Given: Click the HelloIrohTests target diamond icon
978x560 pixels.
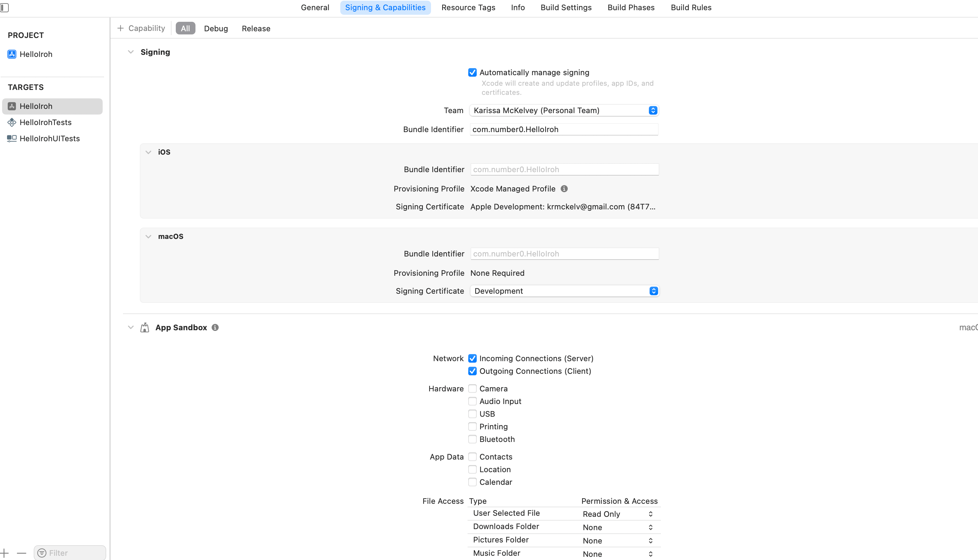Looking at the screenshot, I should (12, 122).
